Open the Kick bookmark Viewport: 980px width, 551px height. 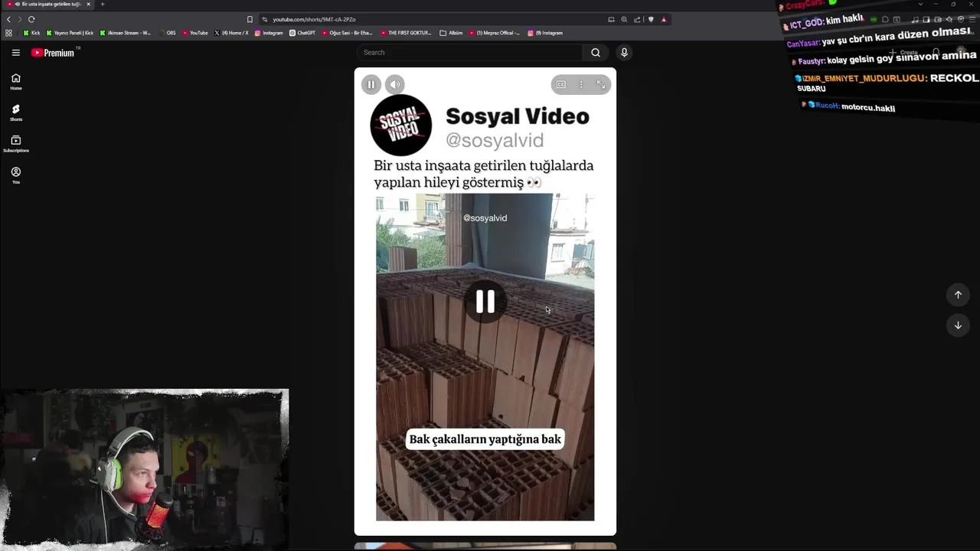31,33
